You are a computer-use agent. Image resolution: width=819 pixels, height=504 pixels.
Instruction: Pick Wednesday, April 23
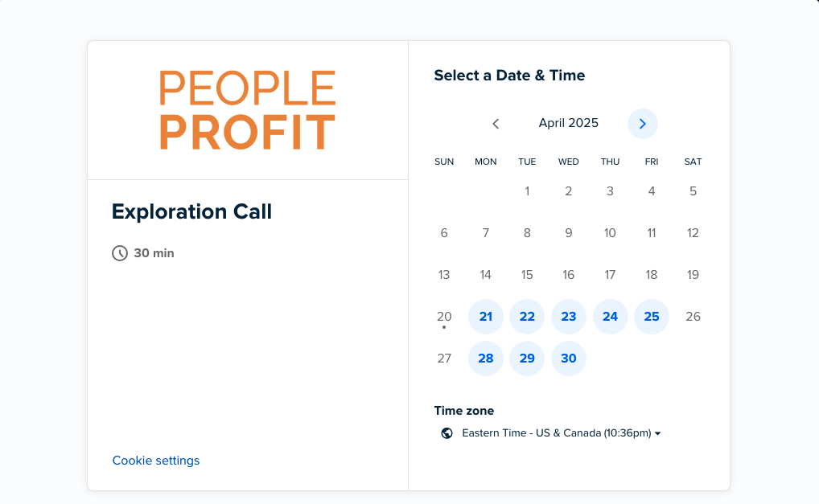point(569,317)
